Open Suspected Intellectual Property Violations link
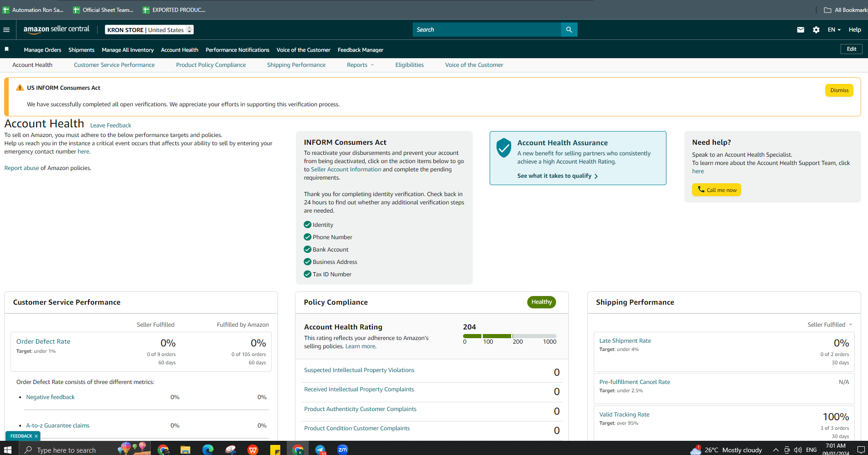The height and width of the screenshot is (455, 868). [x=359, y=370]
